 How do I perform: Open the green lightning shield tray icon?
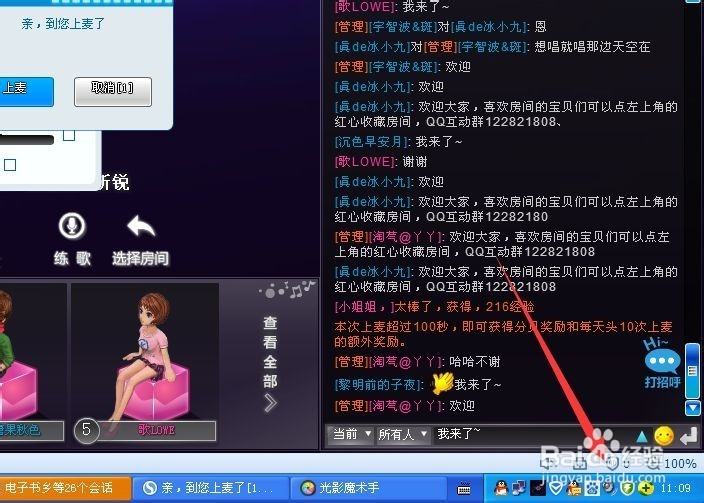tap(627, 488)
